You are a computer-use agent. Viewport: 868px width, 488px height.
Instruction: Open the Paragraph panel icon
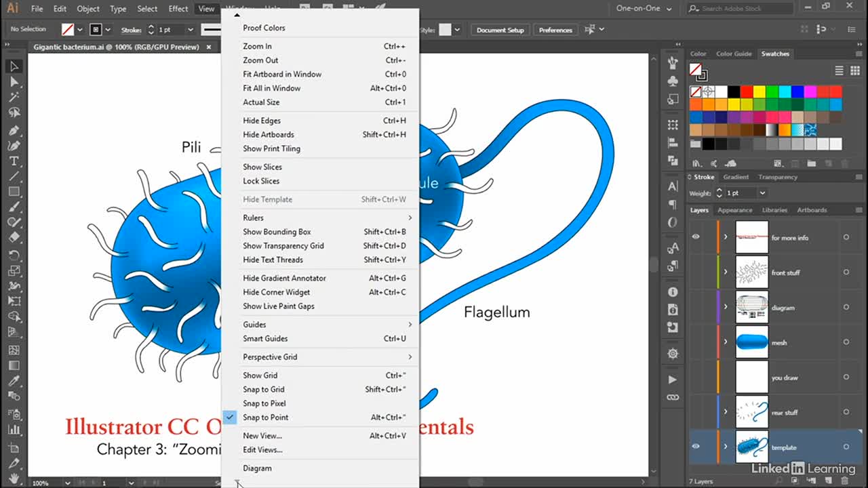point(673,204)
